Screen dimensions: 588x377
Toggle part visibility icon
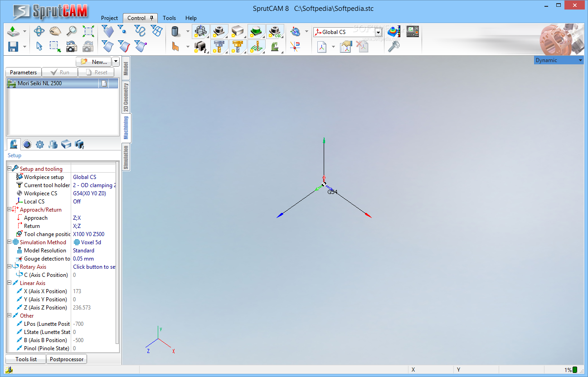pos(219,31)
